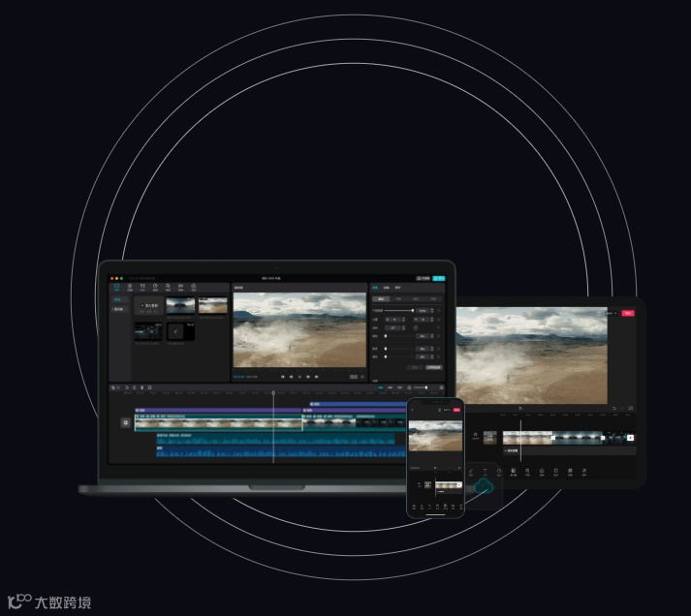Image resolution: width=691 pixels, height=616 pixels.
Task: Click the Delete icon in laptop timeline toolbar
Action: tap(149, 388)
